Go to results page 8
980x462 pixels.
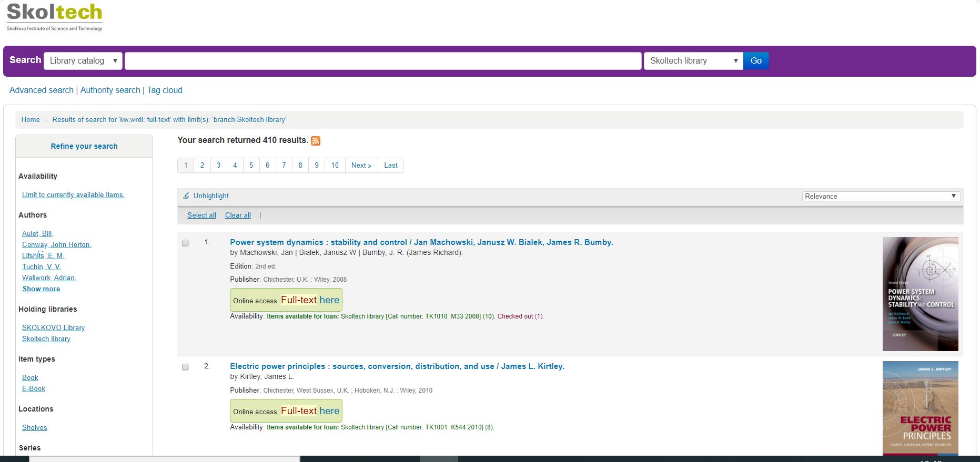click(x=300, y=165)
